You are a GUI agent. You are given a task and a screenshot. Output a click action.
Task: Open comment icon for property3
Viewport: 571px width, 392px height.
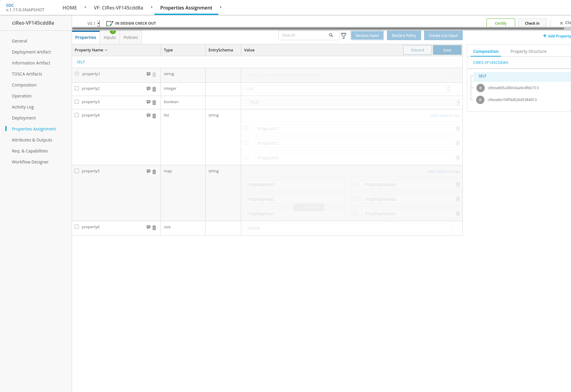(148, 102)
